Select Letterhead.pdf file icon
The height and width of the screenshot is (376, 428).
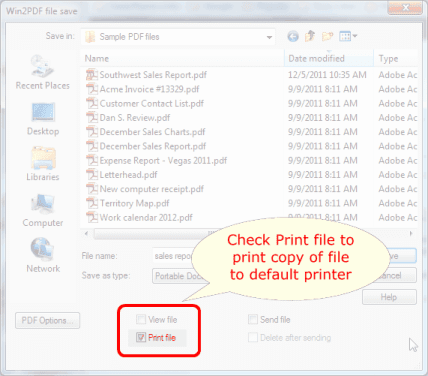pyautogui.click(x=92, y=175)
